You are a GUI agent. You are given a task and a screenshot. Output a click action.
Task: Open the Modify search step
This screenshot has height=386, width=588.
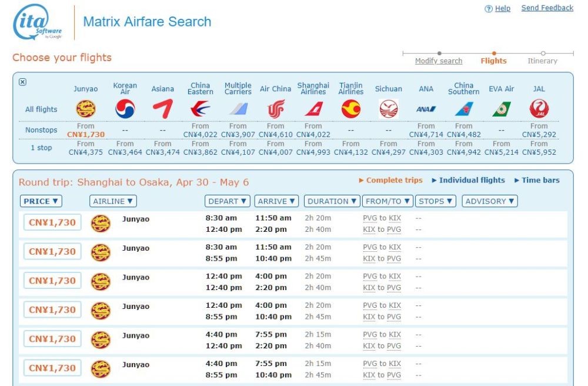[x=439, y=61]
